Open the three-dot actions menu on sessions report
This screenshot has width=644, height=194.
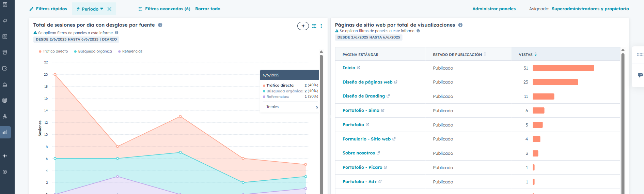(x=321, y=26)
